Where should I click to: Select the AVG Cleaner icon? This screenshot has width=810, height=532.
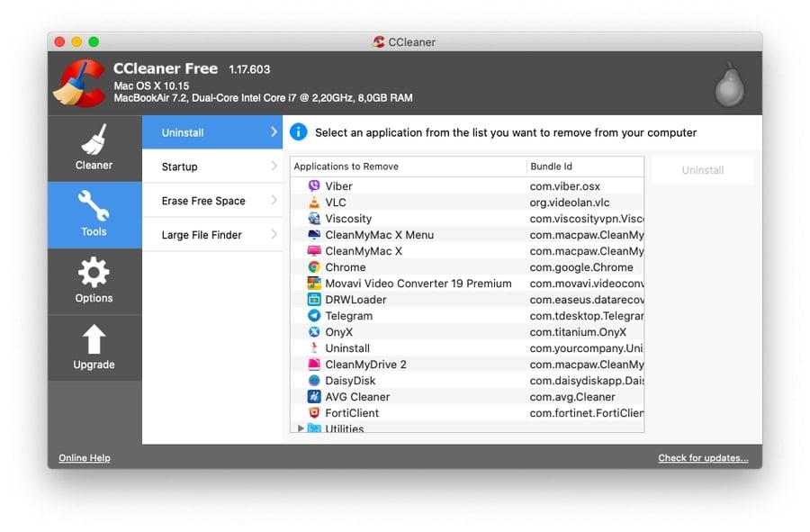(313, 397)
